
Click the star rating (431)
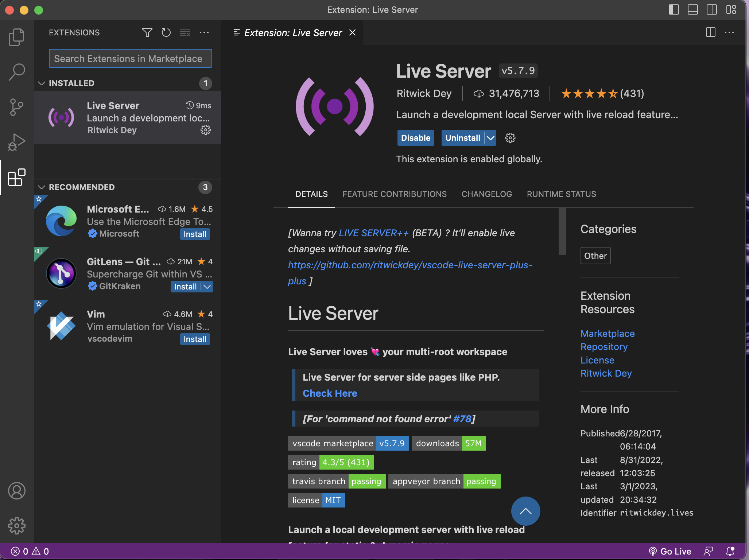pos(602,94)
